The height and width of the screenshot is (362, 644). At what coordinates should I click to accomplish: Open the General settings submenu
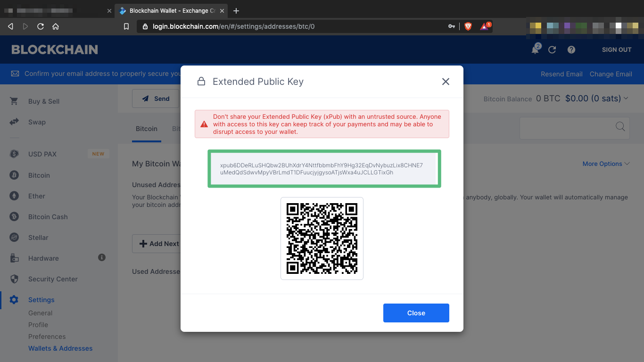pyautogui.click(x=41, y=313)
